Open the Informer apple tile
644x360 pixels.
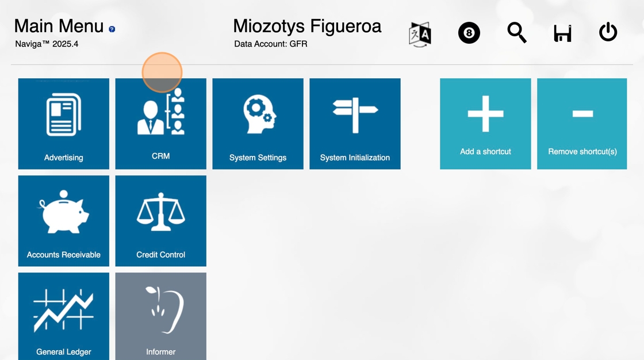pos(160,316)
